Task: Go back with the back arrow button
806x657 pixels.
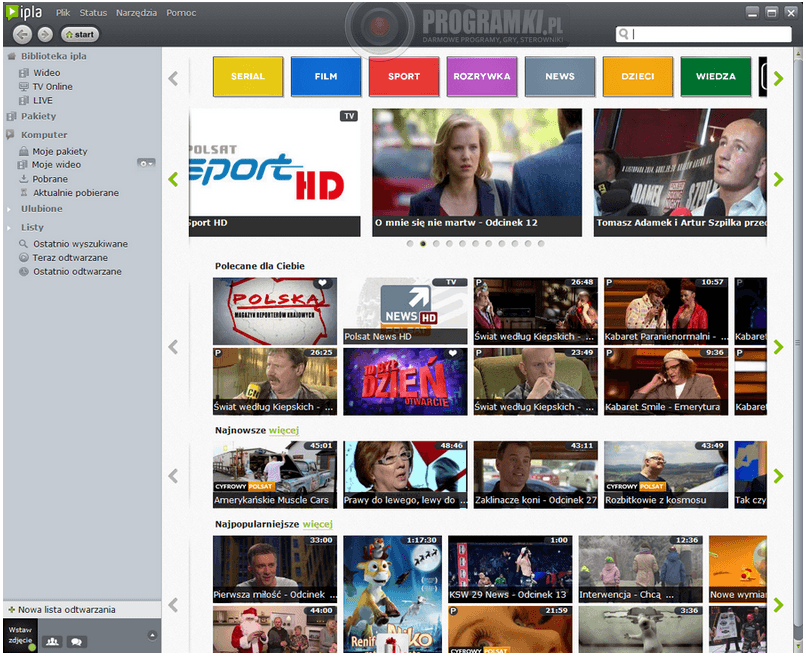Action: click(x=22, y=34)
